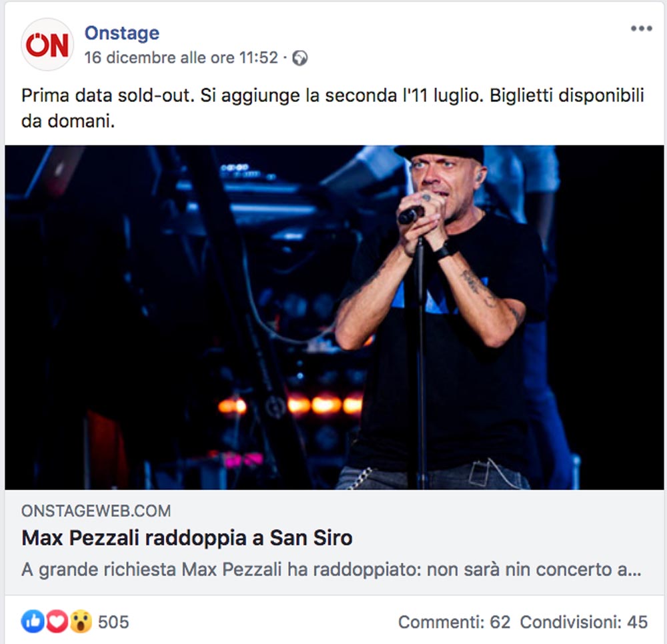This screenshot has width=667, height=644.
Task: Click the public globe privacy icon
Action: [300, 58]
